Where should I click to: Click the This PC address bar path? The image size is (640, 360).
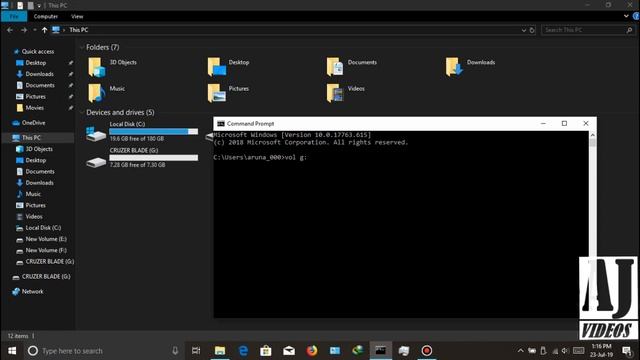point(78,30)
